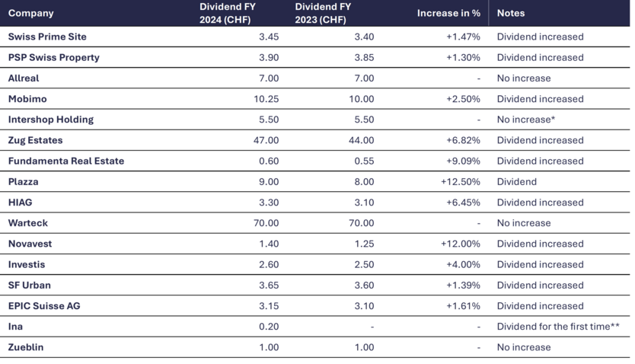Click the Plazza note reading Dividend

coord(517,181)
